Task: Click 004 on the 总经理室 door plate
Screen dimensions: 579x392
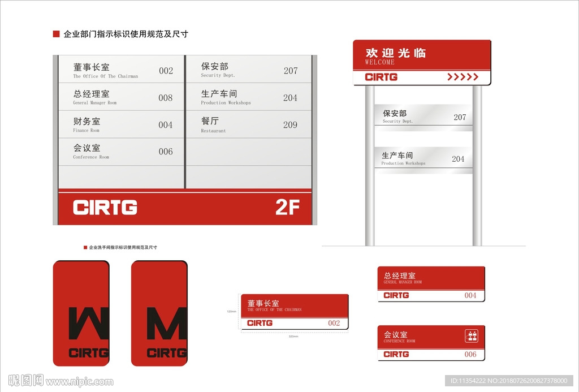Action: tap(470, 295)
